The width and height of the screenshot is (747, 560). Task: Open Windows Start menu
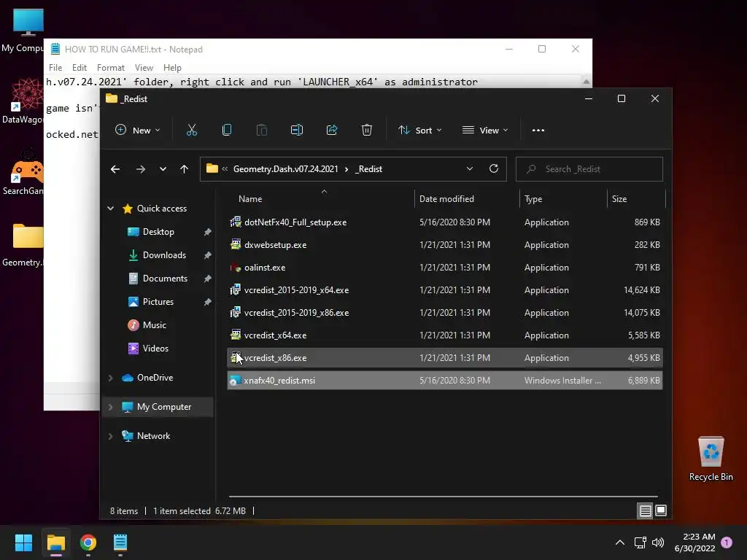(23, 542)
